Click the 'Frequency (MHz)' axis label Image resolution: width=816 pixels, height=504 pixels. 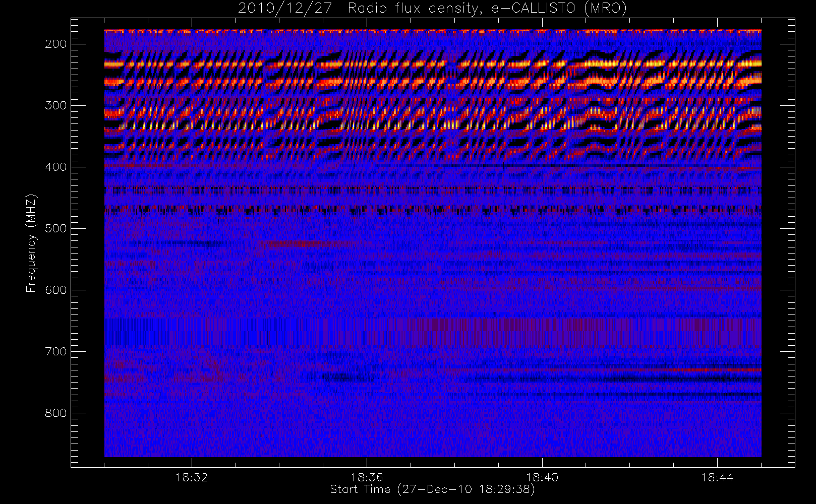(31, 243)
